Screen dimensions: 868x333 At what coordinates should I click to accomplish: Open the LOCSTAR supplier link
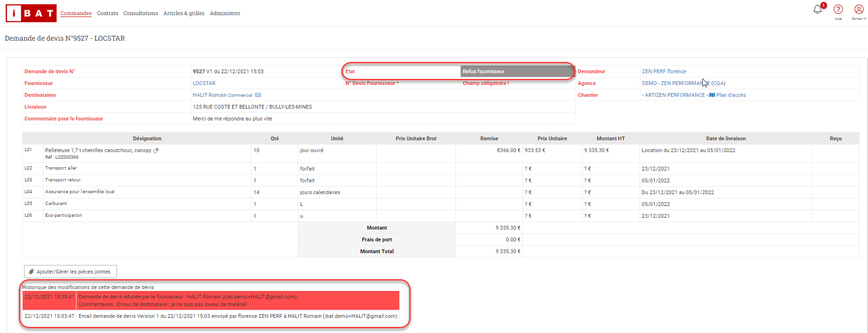[x=204, y=83]
